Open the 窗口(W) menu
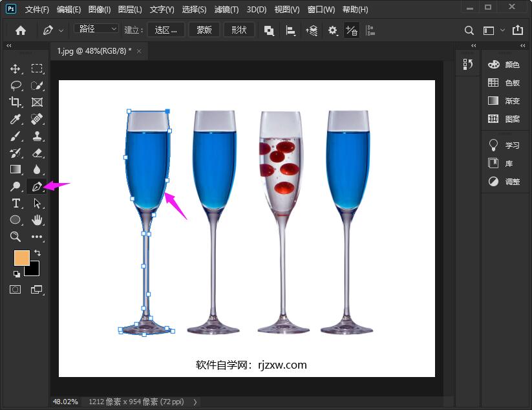Screen dimensions: 532x410 (321, 10)
